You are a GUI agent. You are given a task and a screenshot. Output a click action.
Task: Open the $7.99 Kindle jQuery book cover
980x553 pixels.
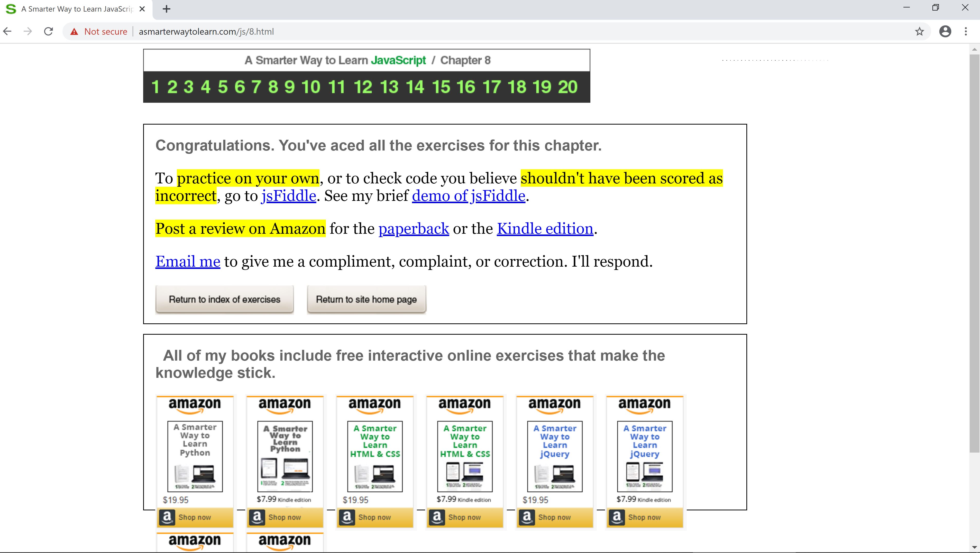point(645,456)
